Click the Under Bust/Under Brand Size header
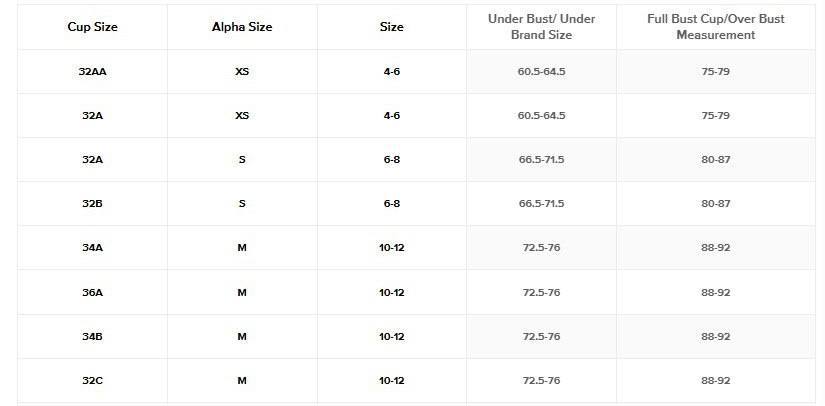825x406 pixels. click(x=541, y=27)
